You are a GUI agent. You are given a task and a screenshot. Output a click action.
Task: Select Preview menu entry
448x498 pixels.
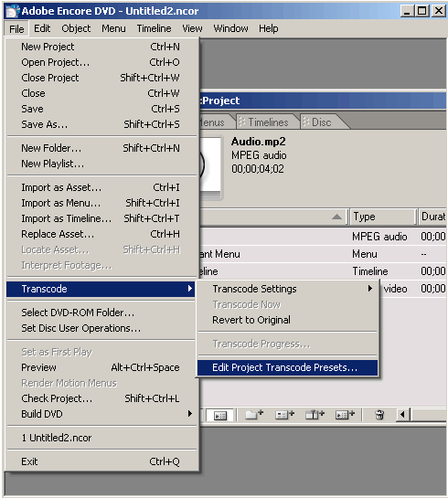click(x=101, y=367)
